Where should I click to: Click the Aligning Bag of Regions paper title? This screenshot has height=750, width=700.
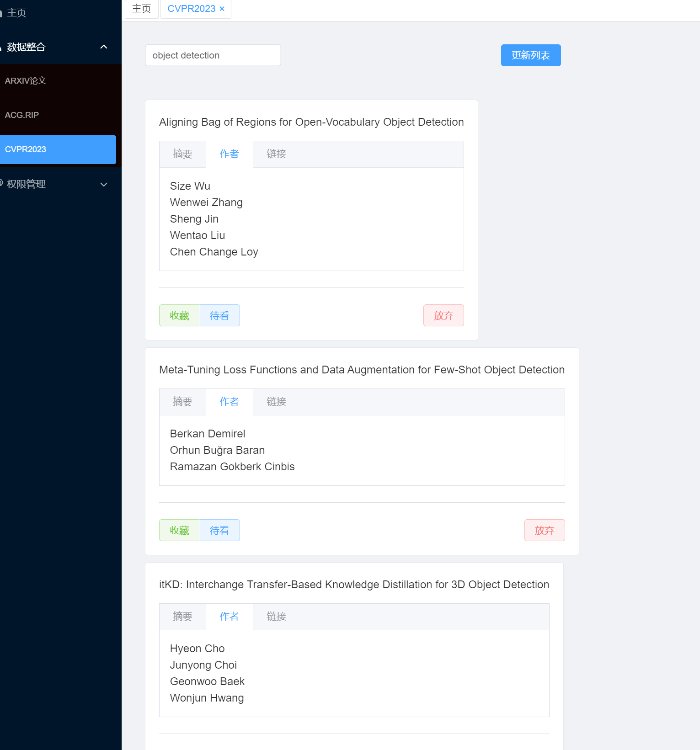[311, 122]
